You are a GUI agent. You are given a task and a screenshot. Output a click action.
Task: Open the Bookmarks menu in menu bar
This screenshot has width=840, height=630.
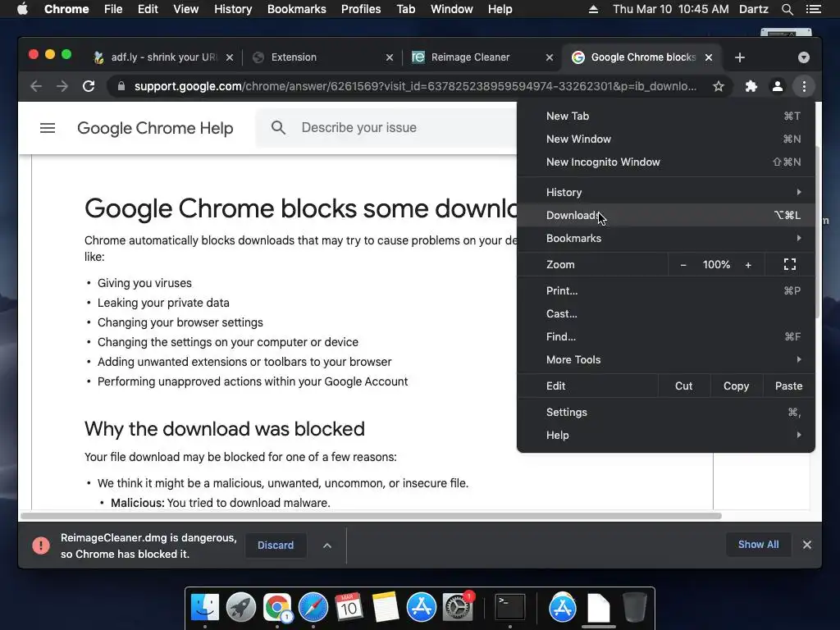coord(296,9)
